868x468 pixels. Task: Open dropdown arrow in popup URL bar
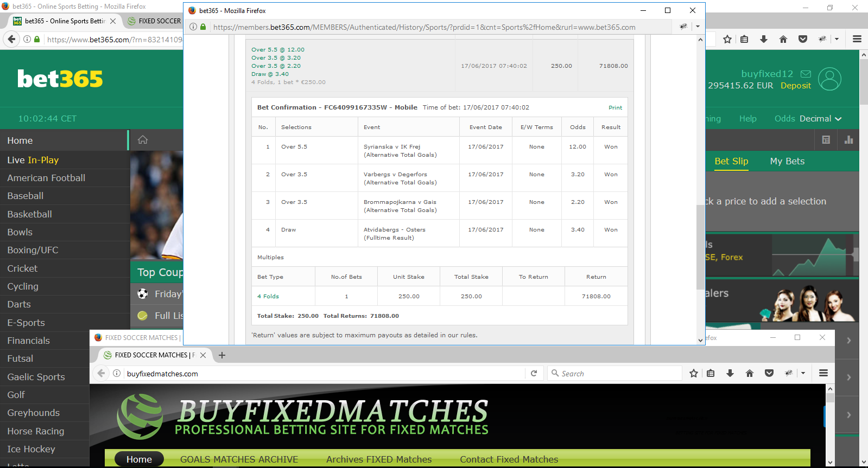(698, 27)
